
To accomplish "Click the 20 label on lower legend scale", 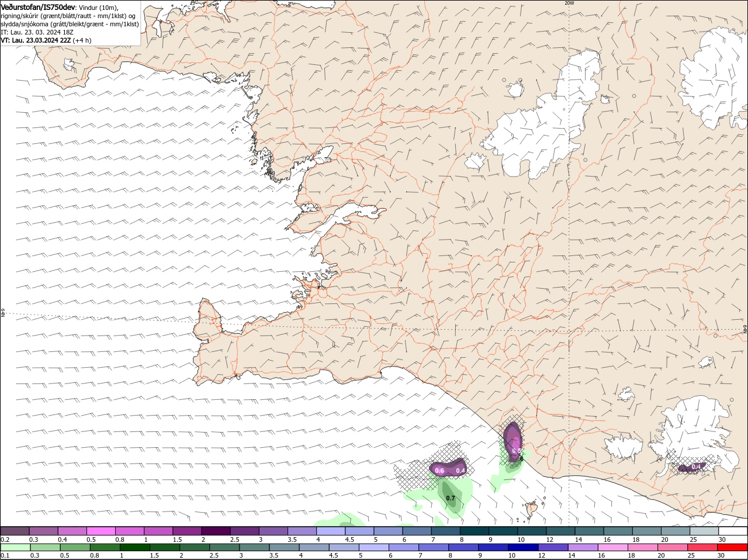I will tap(662, 555).
